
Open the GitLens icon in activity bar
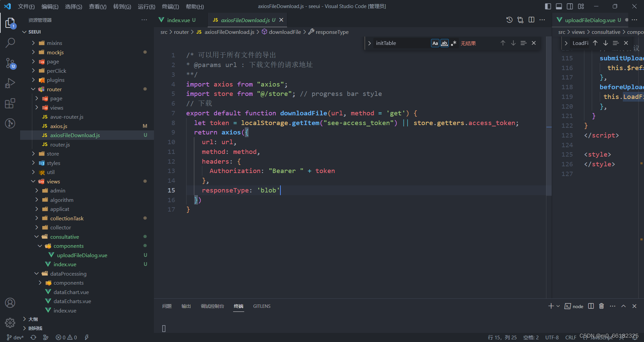(x=10, y=123)
